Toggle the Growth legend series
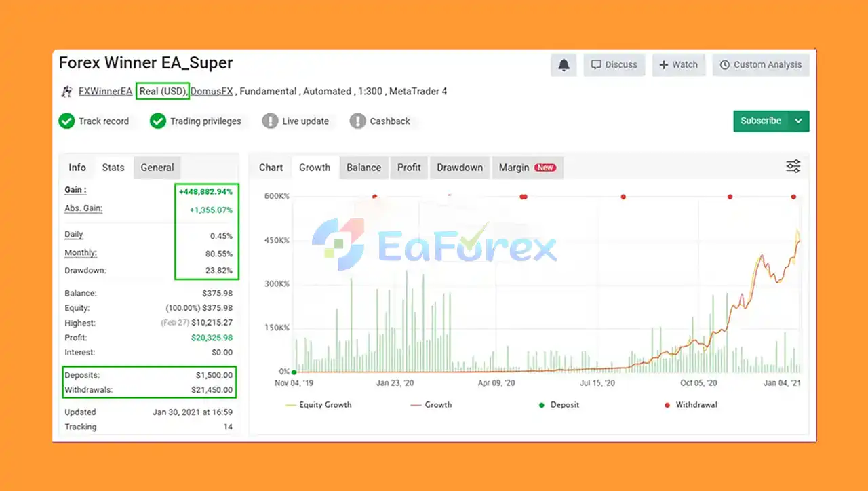Screen dimensions: 868x491 [431, 405]
